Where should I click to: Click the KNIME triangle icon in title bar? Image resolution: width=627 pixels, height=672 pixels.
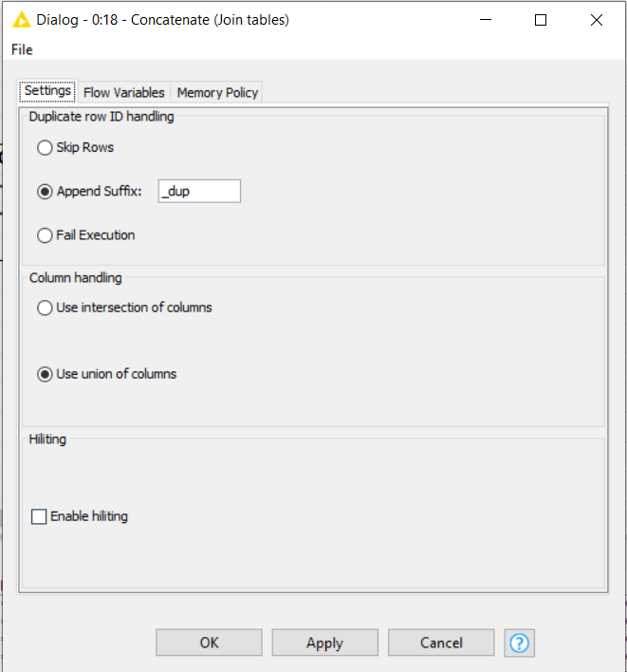(x=21, y=20)
